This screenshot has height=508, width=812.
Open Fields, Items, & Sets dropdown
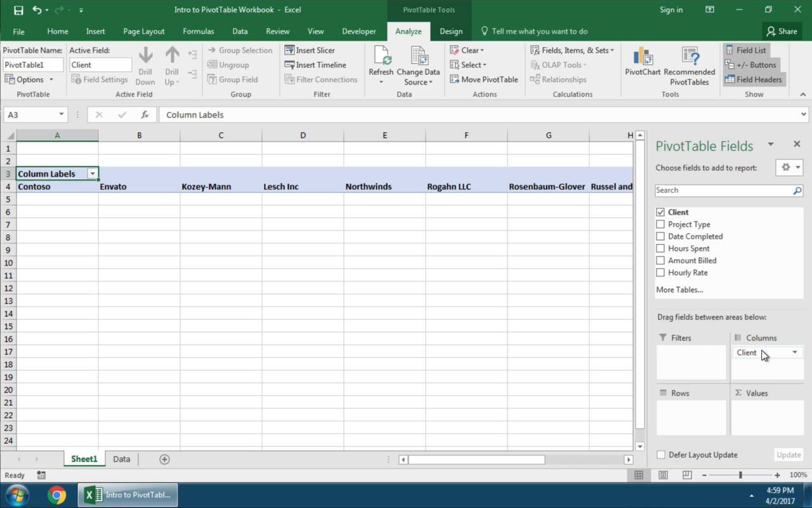(x=572, y=50)
